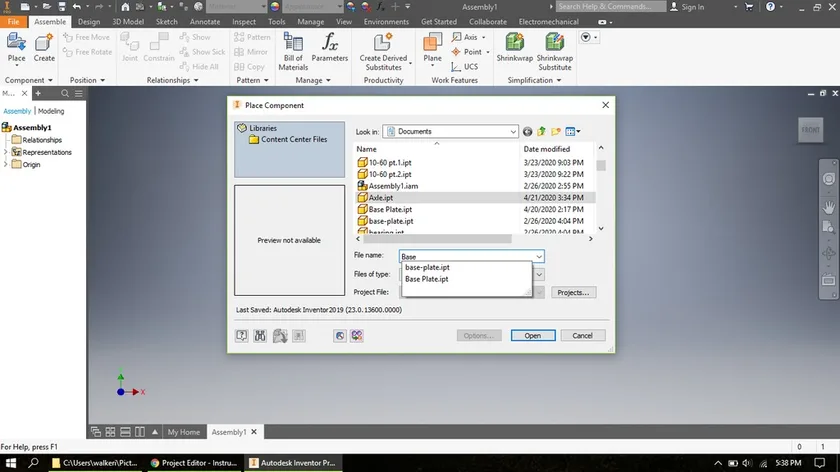The image size is (840, 472).
Task: Click the Projects... button
Action: point(573,293)
